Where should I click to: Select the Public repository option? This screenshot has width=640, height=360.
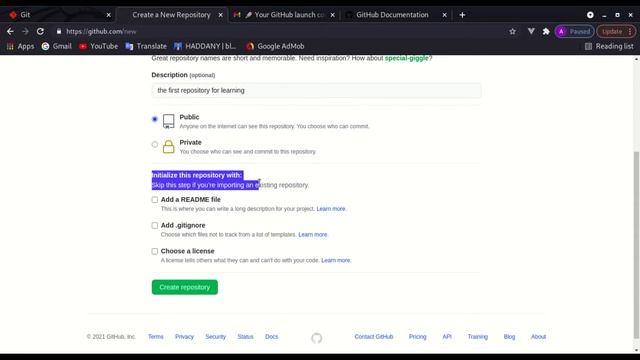pyautogui.click(x=155, y=119)
